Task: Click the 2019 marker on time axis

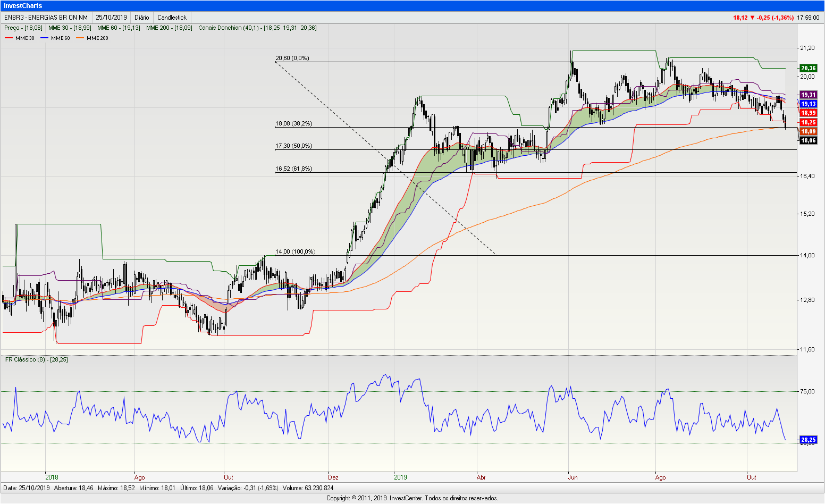Action: tap(400, 477)
